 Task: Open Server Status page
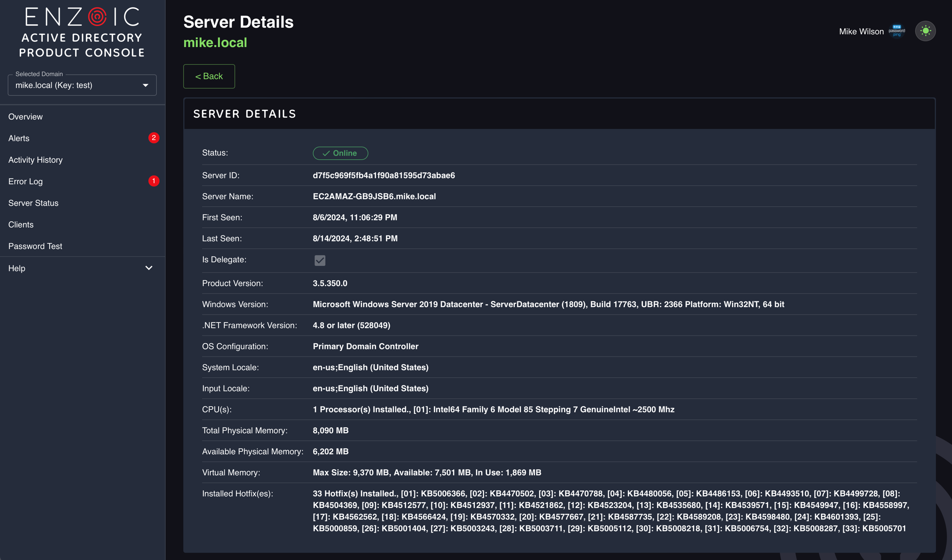(33, 203)
